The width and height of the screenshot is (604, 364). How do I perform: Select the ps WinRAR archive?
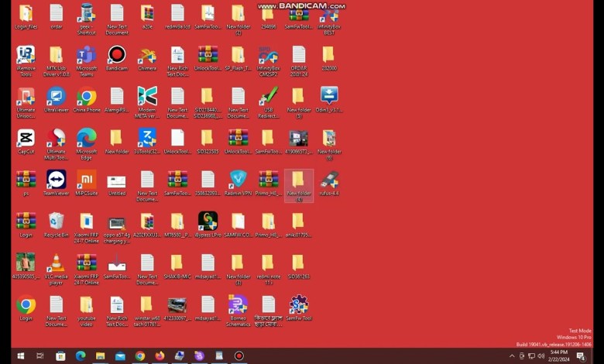click(26, 183)
